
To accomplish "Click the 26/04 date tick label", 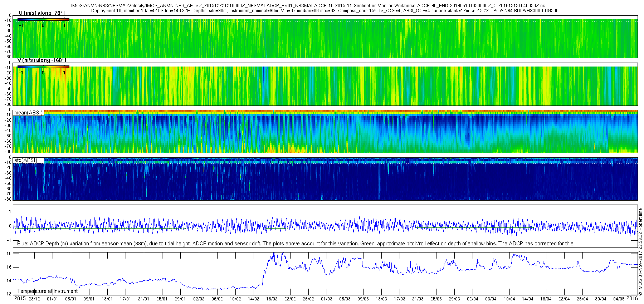I will click(582, 299).
